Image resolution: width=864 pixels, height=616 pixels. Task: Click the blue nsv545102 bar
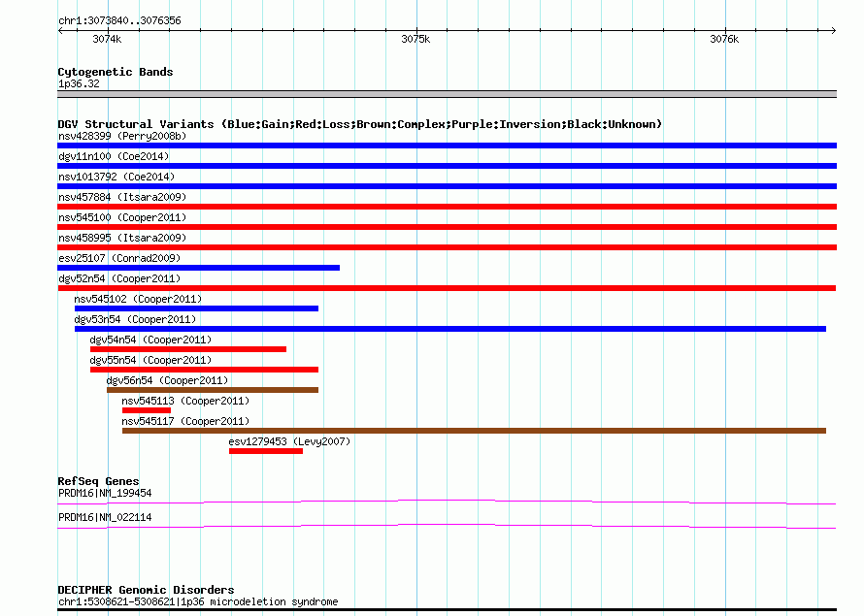(196, 308)
